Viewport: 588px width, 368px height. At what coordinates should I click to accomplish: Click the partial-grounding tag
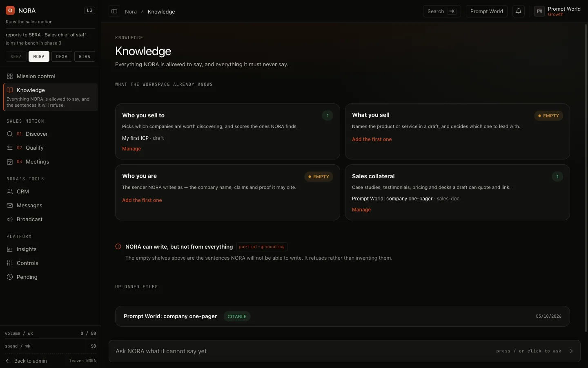(262, 247)
